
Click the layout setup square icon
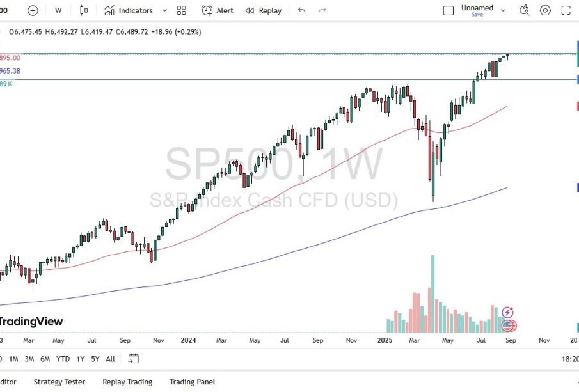pos(448,10)
